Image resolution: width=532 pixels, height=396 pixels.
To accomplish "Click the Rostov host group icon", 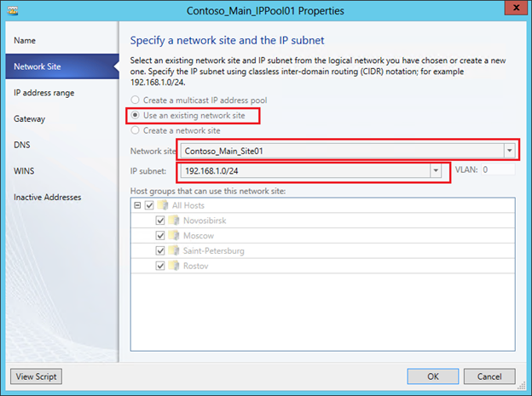I will (175, 267).
